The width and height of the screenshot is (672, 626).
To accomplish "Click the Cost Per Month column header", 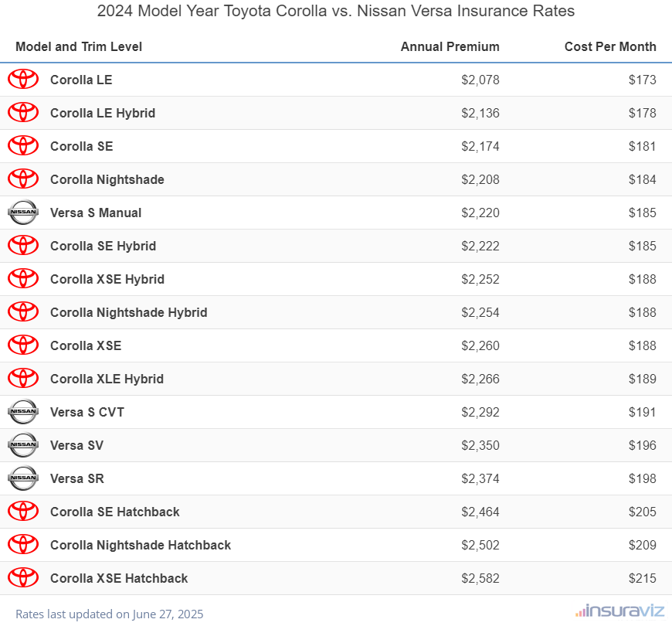I will click(x=610, y=46).
